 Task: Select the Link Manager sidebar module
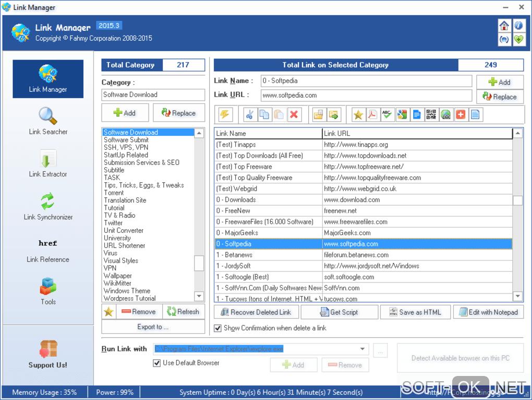tap(48, 79)
